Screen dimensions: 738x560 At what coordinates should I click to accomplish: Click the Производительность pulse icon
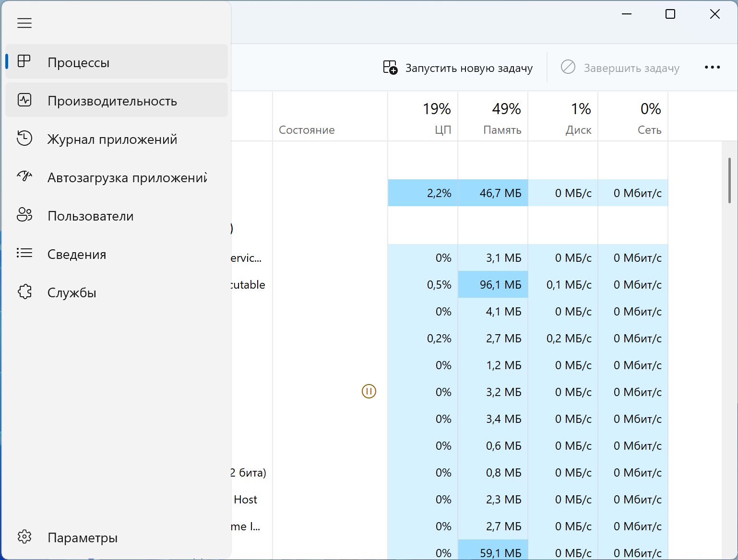[x=24, y=100]
